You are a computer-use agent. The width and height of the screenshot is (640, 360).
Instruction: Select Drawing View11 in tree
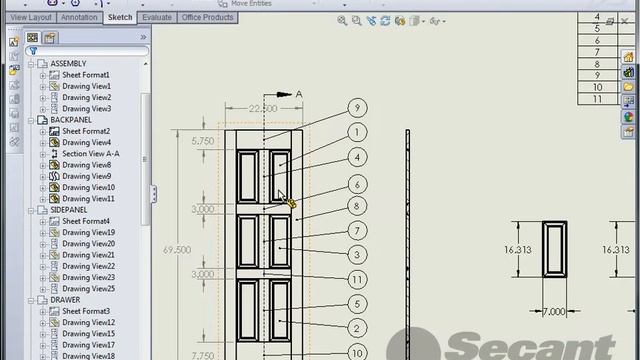click(88, 199)
